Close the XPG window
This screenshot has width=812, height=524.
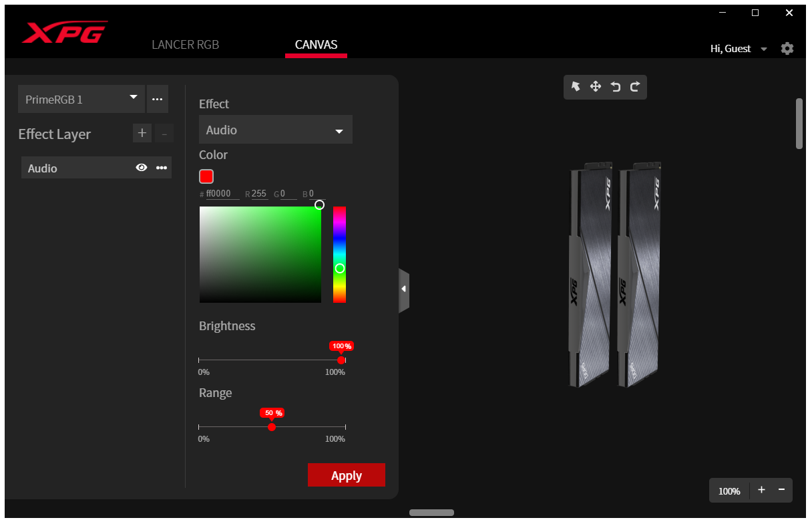click(x=789, y=13)
